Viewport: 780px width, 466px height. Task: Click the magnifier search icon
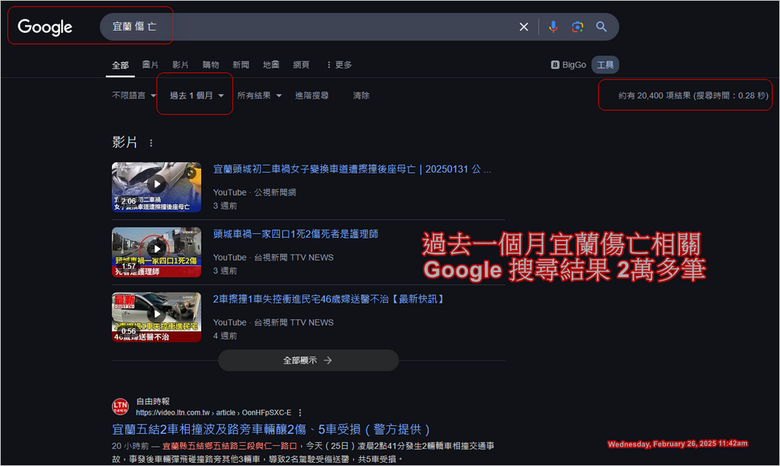click(x=601, y=27)
